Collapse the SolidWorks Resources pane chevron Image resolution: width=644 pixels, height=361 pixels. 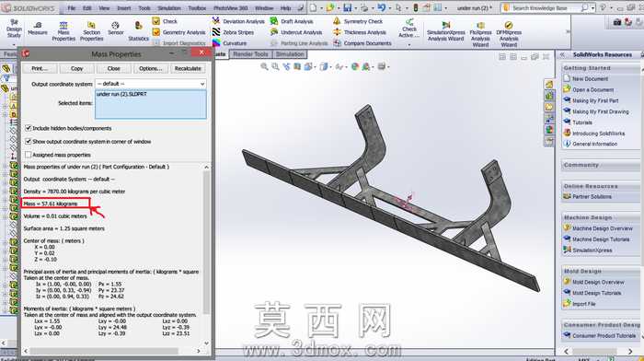pos(562,54)
